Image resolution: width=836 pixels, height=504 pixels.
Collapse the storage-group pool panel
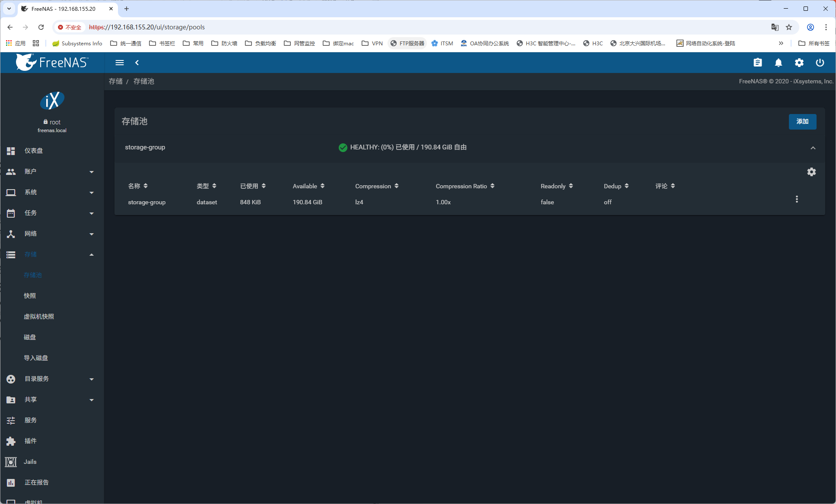point(813,148)
